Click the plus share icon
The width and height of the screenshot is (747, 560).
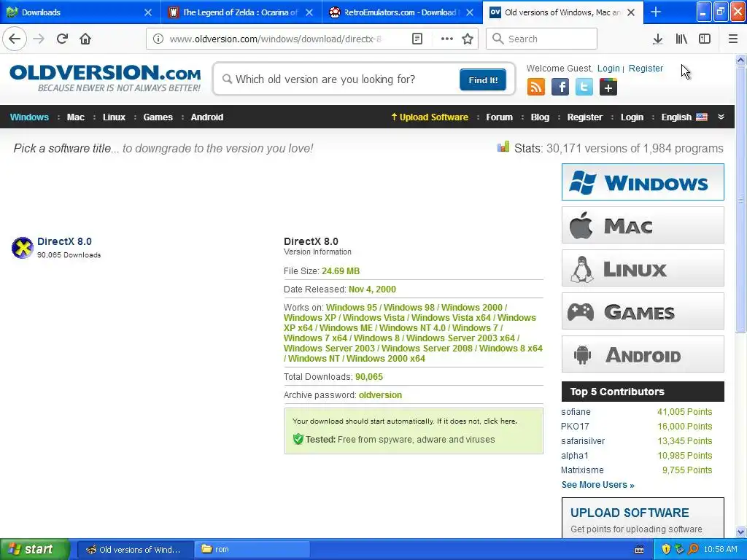pos(608,87)
